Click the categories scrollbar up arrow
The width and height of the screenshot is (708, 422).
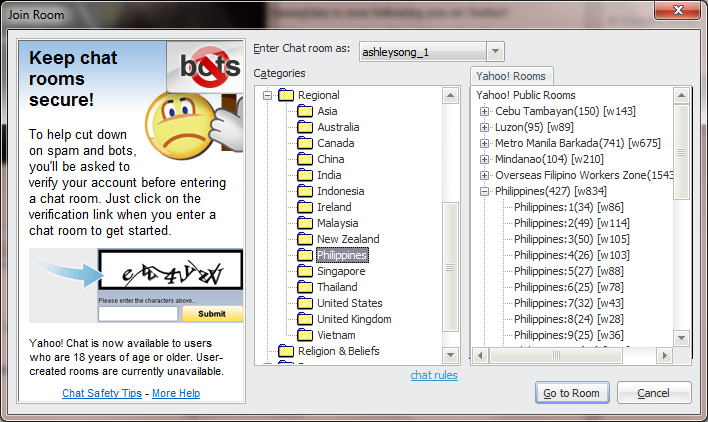pyautogui.click(x=450, y=95)
